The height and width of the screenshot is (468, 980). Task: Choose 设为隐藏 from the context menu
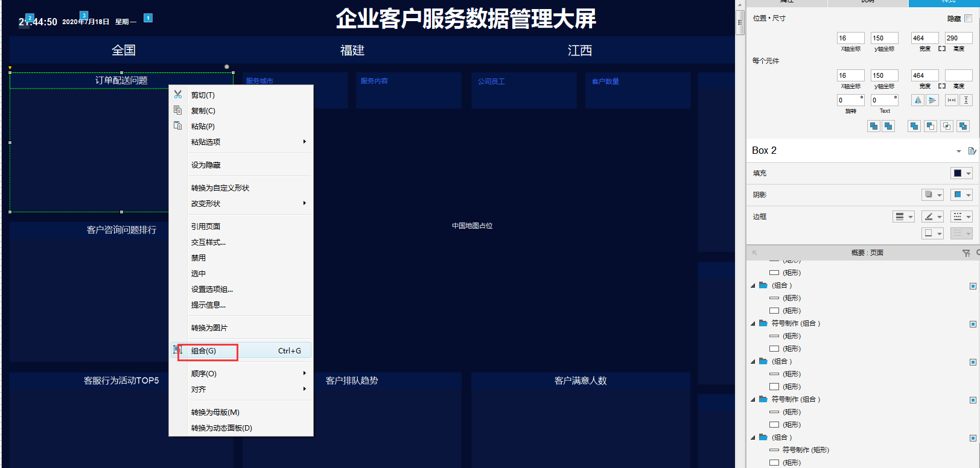[241, 165]
